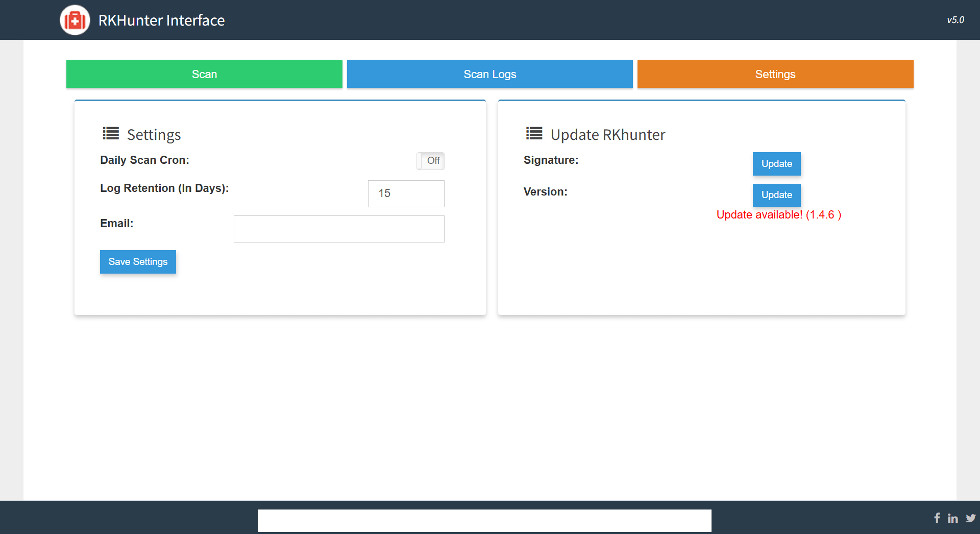This screenshot has height=534, width=980.
Task: Toggle the Daily Scan Cron switch
Action: click(430, 161)
